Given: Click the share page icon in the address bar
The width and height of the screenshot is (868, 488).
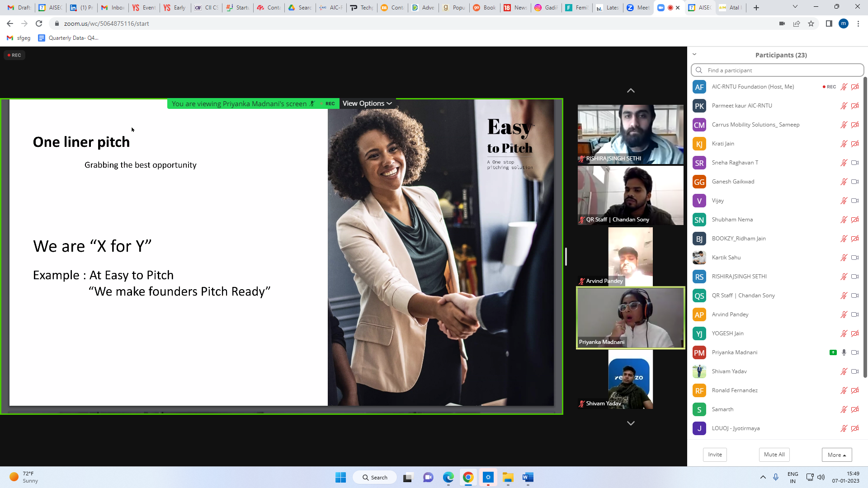Looking at the screenshot, I should (x=797, y=23).
